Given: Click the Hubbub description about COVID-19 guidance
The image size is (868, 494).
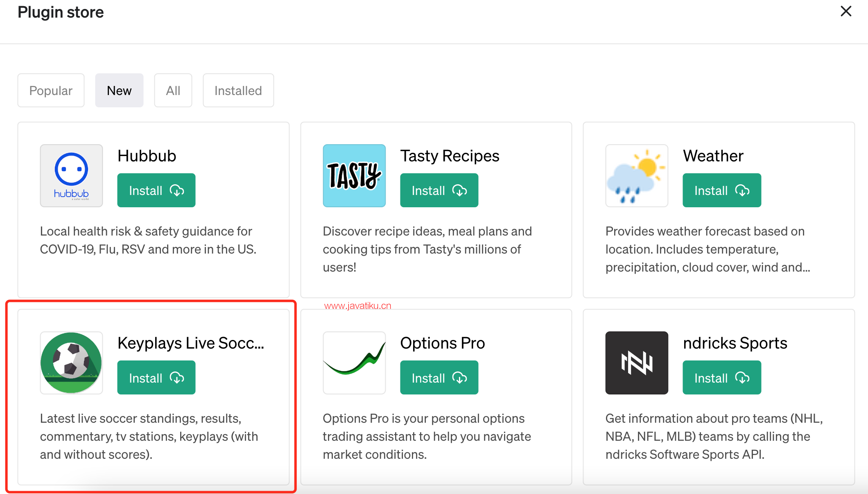Looking at the screenshot, I should [x=148, y=240].
